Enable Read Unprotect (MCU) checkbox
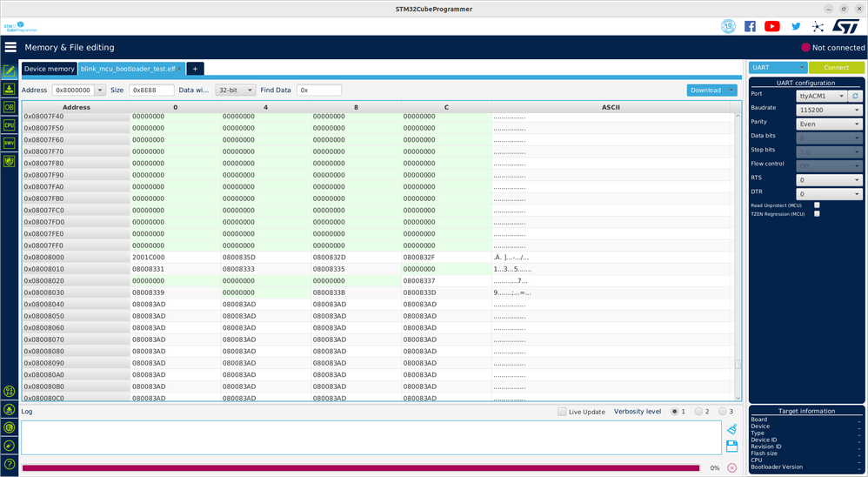Image resolution: width=868 pixels, height=477 pixels. click(x=817, y=205)
